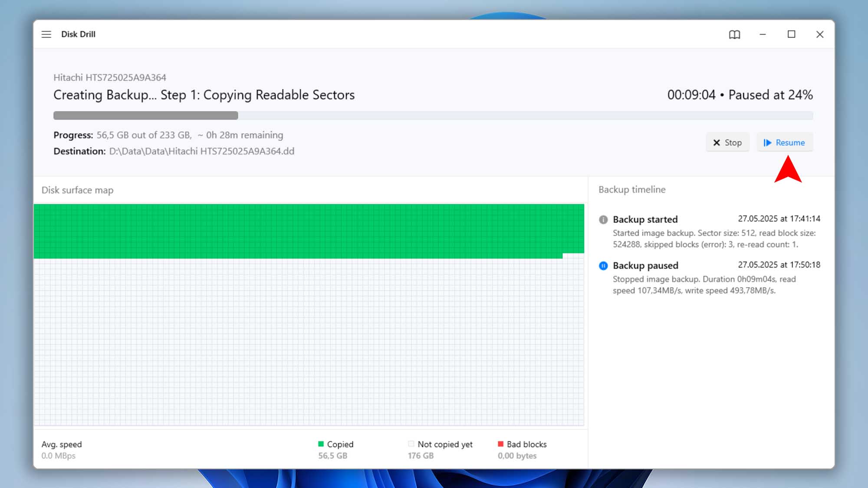Minimize the Disk Drill window
868x488 pixels.
point(763,34)
